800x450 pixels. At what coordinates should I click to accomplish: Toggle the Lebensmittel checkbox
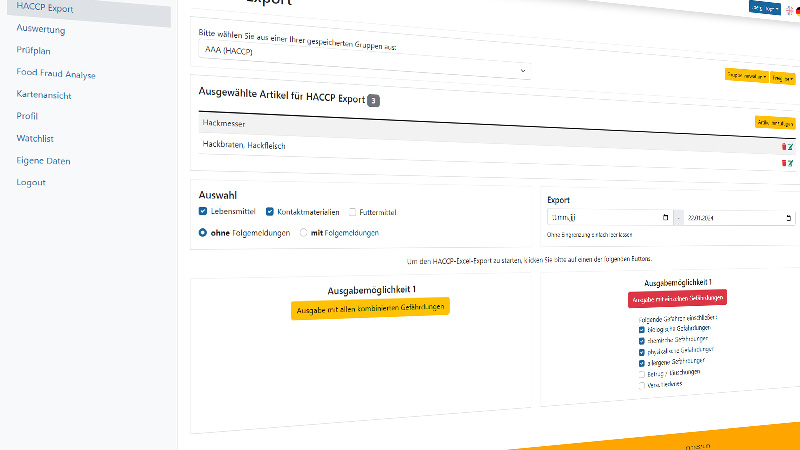(x=203, y=211)
